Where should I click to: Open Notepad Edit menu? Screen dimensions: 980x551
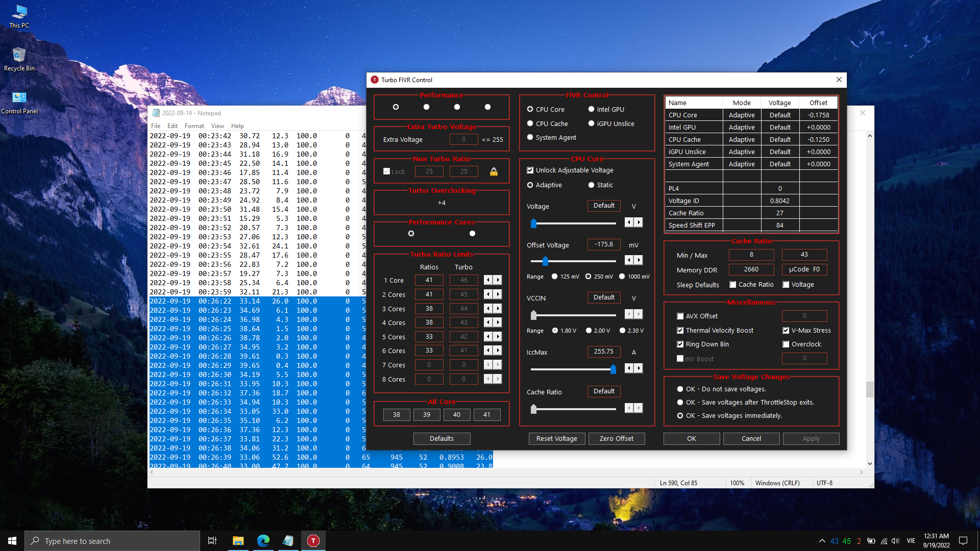tap(173, 126)
